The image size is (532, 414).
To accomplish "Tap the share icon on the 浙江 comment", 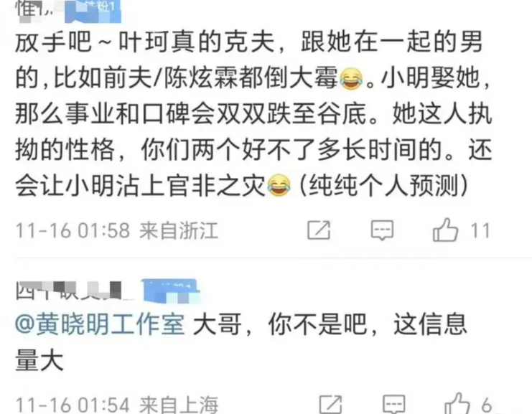I will tap(319, 230).
